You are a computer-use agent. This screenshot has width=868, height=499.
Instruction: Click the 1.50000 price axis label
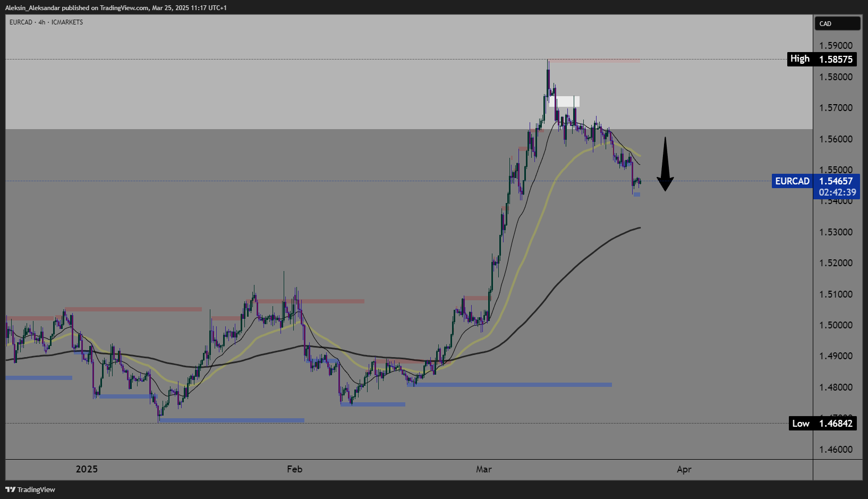[x=836, y=325]
